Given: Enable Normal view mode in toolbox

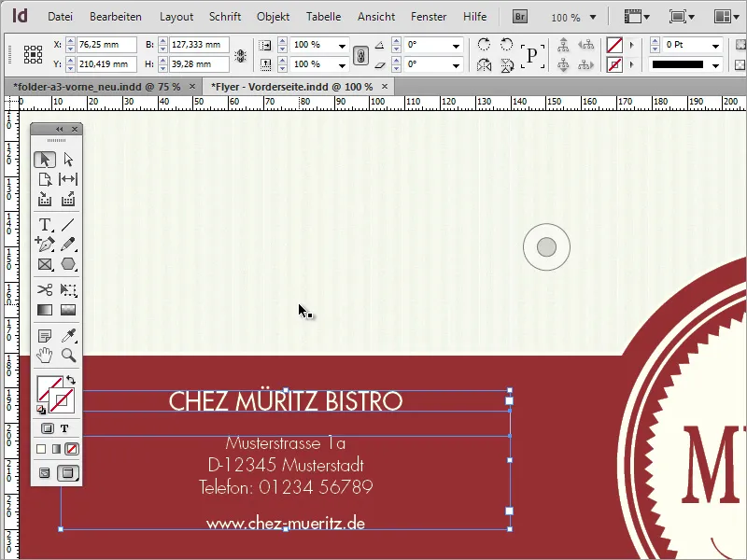Looking at the screenshot, I should tap(44, 473).
